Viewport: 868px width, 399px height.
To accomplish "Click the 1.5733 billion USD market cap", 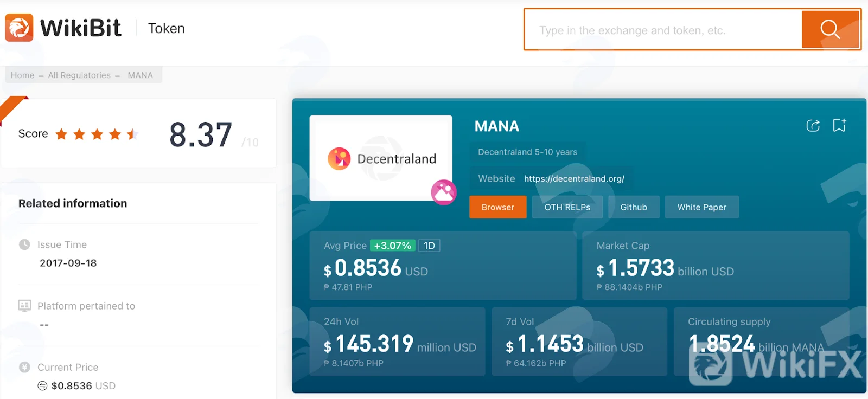I will (665, 268).
